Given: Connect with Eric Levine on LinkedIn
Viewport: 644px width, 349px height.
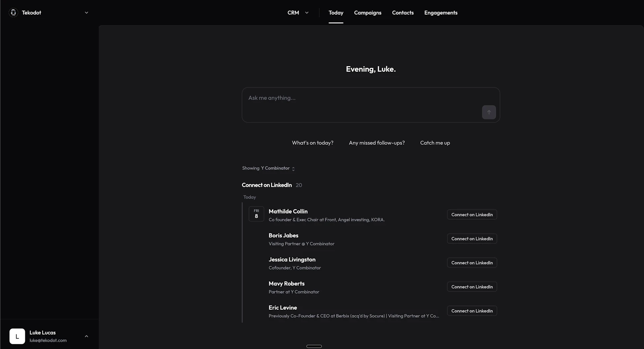Looking at the screenshot, I should [472, 311].
